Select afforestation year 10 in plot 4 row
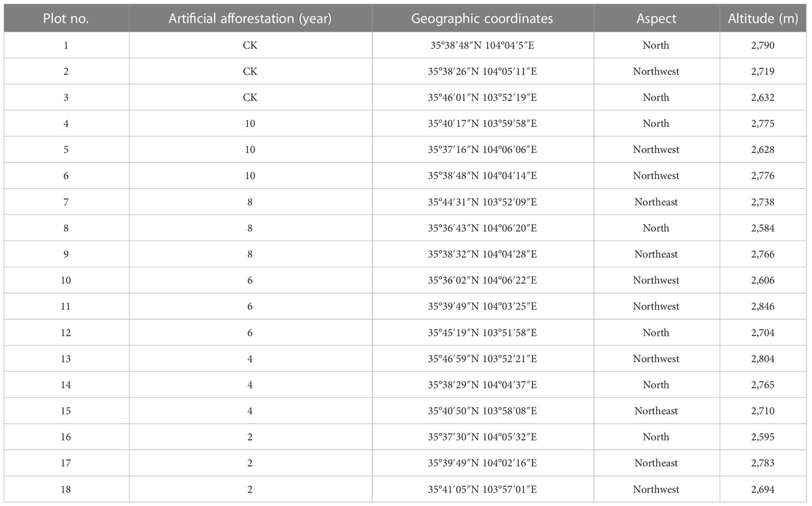 pos(250,123)
